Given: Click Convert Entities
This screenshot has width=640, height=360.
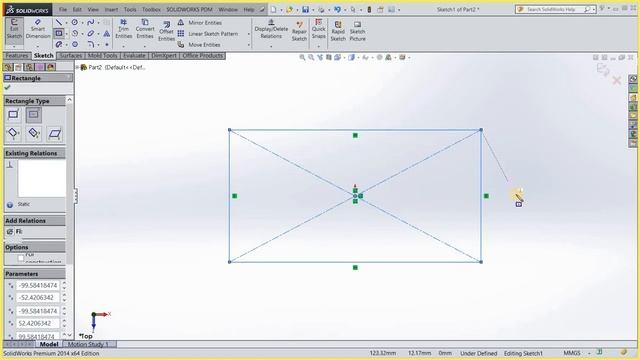Looking at the screenshot, I should click(145, 29).
